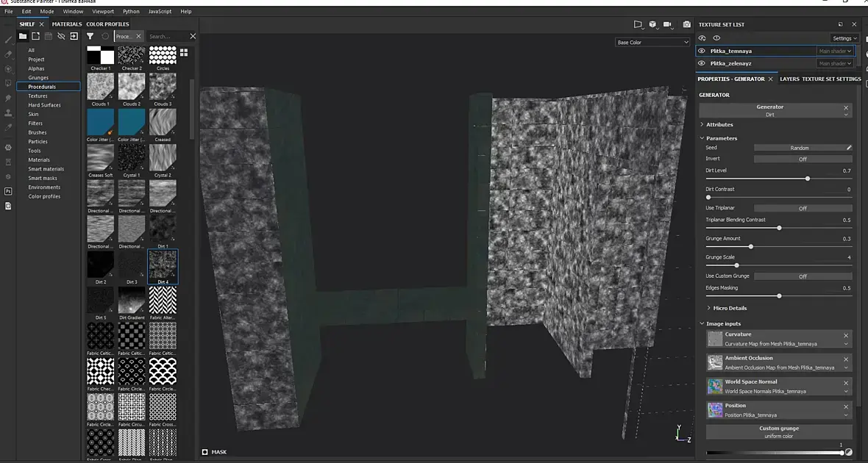Click the shelf save icon
Screen dimensions: 868x463
(48, 36)
